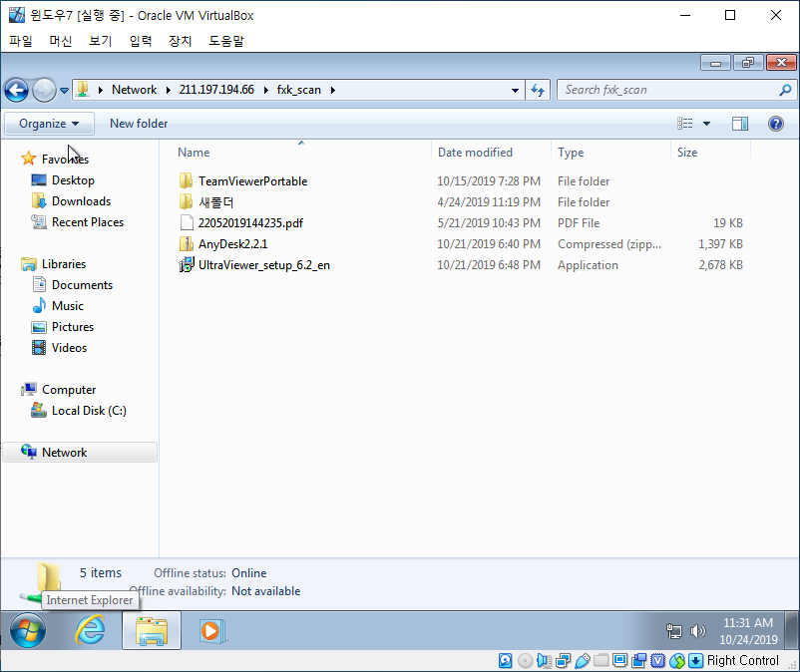Open the 머신 menu in VirtualBox

tap(61, 41)
